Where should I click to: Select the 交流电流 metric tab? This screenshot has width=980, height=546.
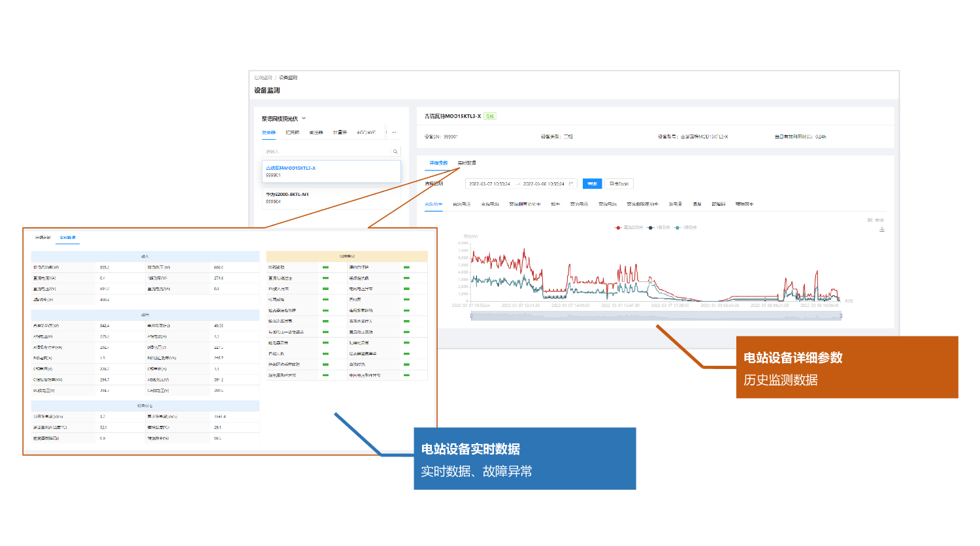pyautogui.click(x=608, y=204)
